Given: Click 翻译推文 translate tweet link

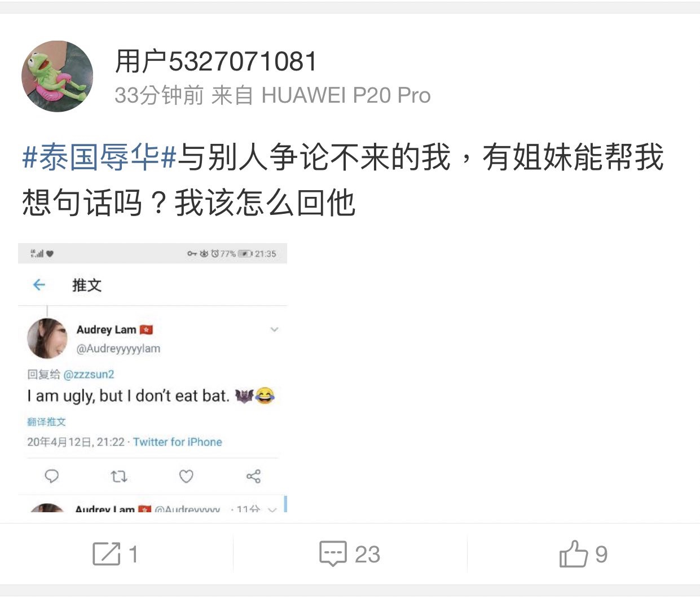Looking at the screenshot, I should pos(46,422).
